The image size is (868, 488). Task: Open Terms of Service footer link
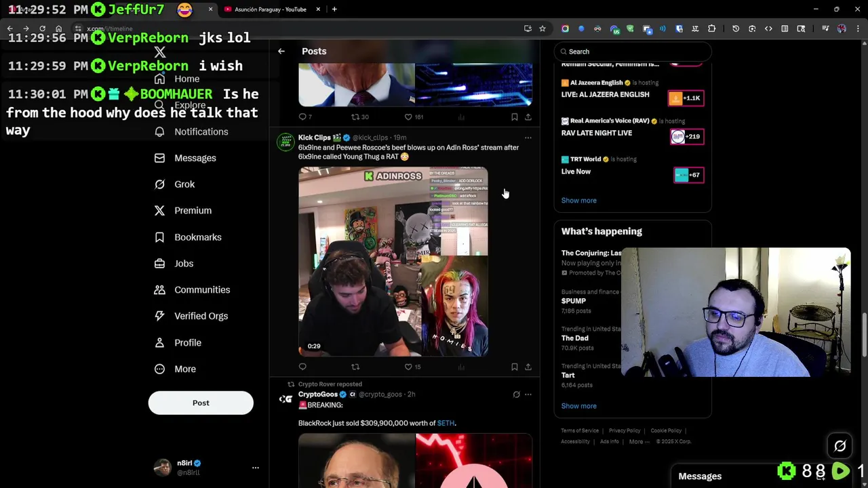click(x=580, y=430)
